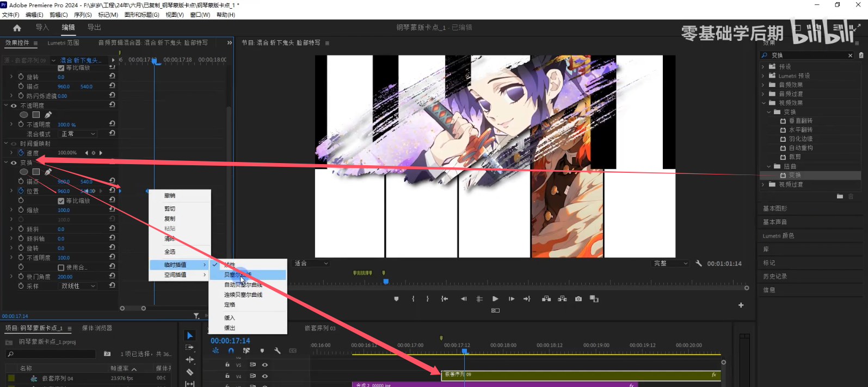
Task: Open the button editor plus icon
Action: pyautogui.click(x=741, y=305)
